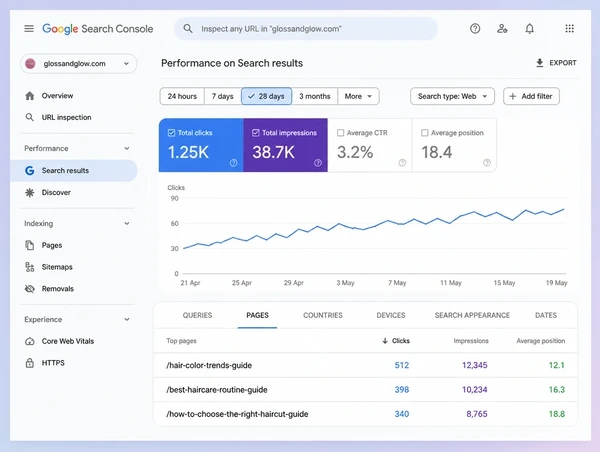The width and height of the screenshot is (600, 452).
Task: Open the help question mark icon
Action: click(x=475, y=29)
